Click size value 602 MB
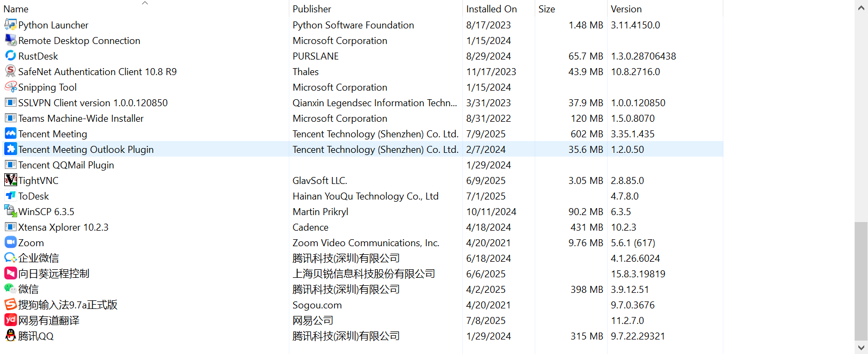 click(587, 134)
